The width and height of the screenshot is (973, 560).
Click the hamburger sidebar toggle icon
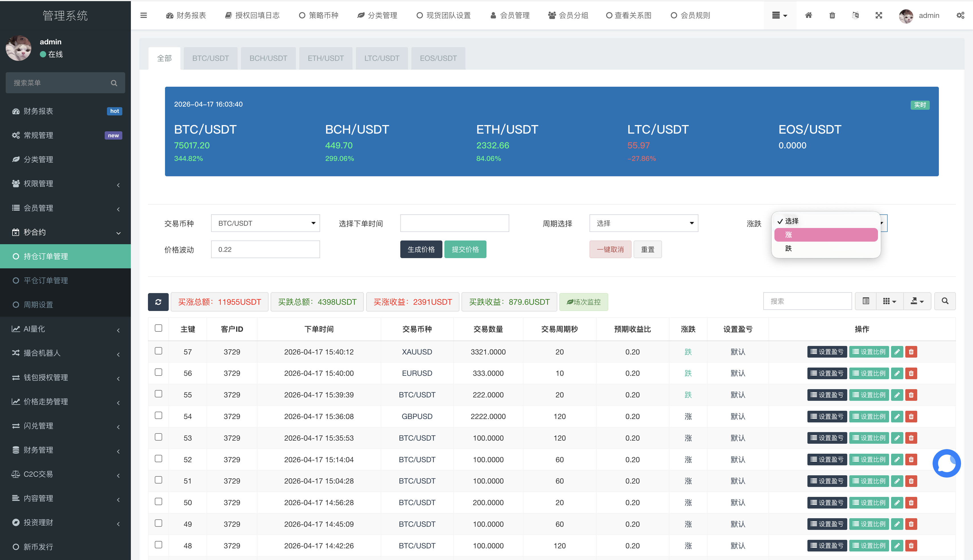click(x=144, y=15)
